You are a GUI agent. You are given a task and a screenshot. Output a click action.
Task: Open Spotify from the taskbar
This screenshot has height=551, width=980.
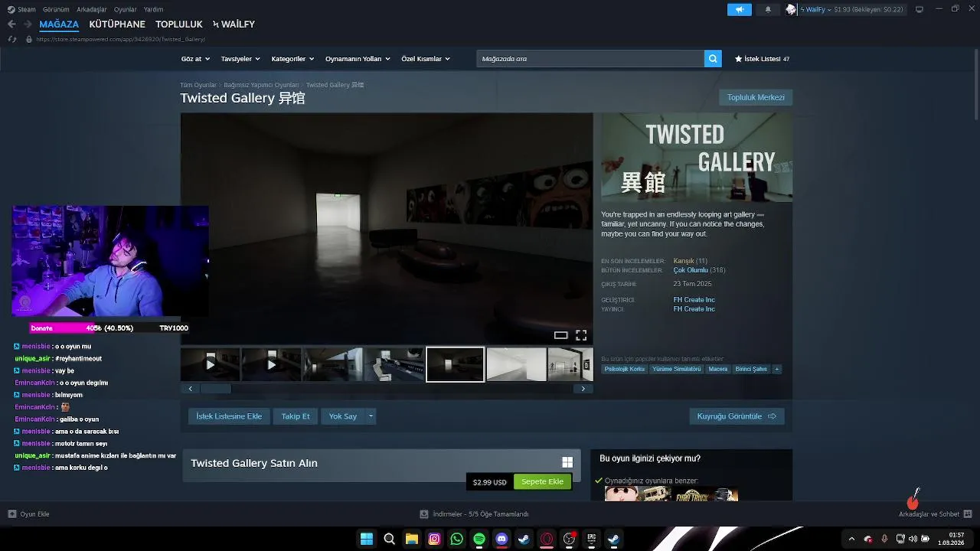coord(479,539)
